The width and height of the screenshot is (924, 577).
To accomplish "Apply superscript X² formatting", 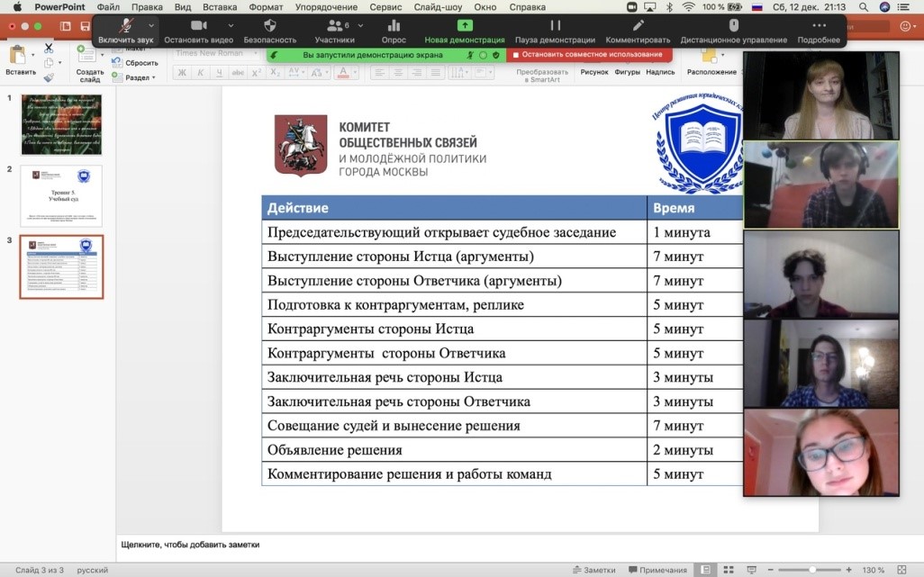I will pos(257,72).
